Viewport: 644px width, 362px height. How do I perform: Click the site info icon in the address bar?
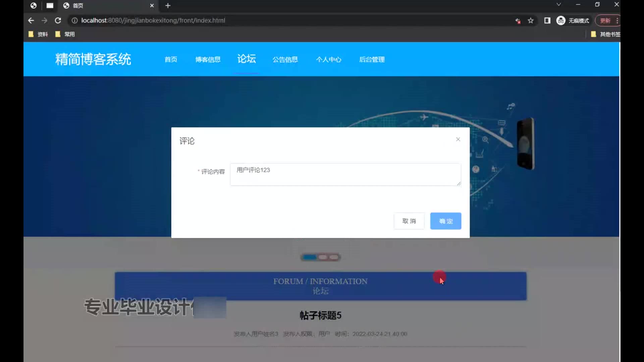pos(74,20)
